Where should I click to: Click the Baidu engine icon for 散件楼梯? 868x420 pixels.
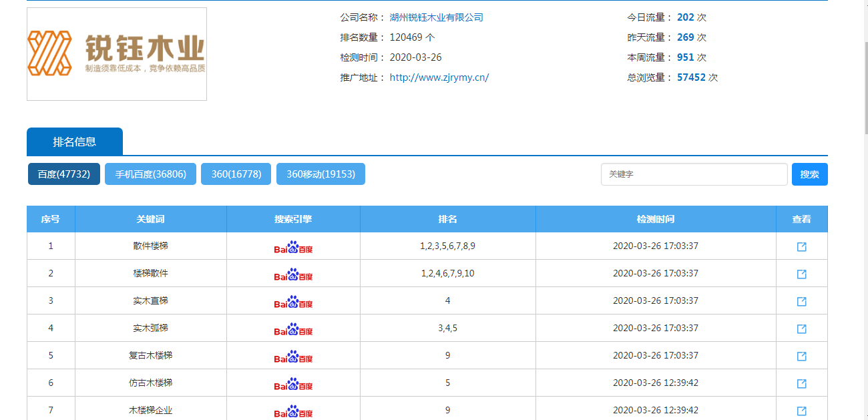coord(293,247)
